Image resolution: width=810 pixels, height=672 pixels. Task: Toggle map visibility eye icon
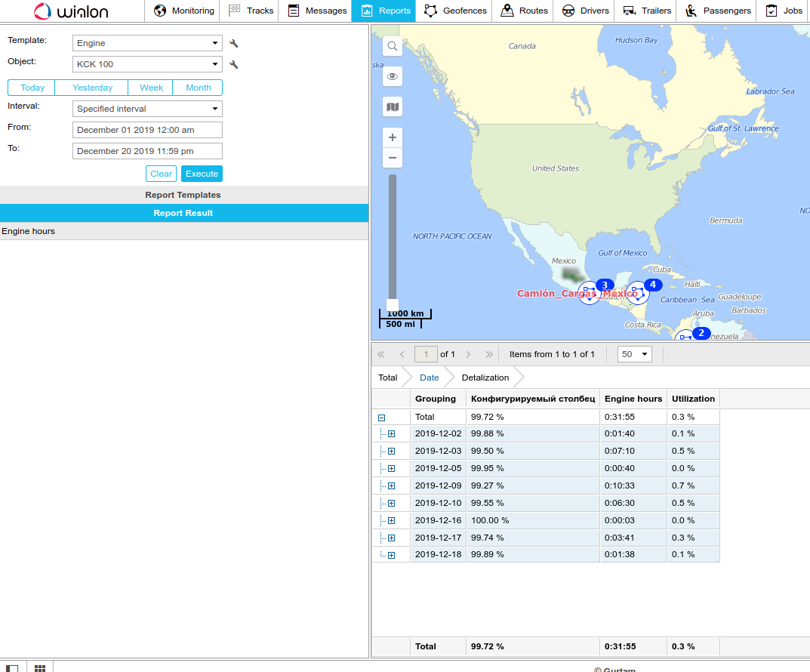point(393,77)
